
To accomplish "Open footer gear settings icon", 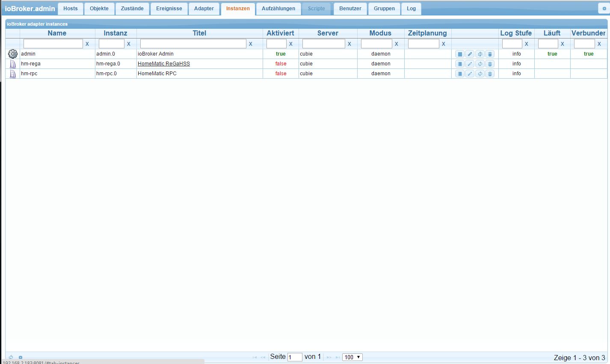I will 21,357.
